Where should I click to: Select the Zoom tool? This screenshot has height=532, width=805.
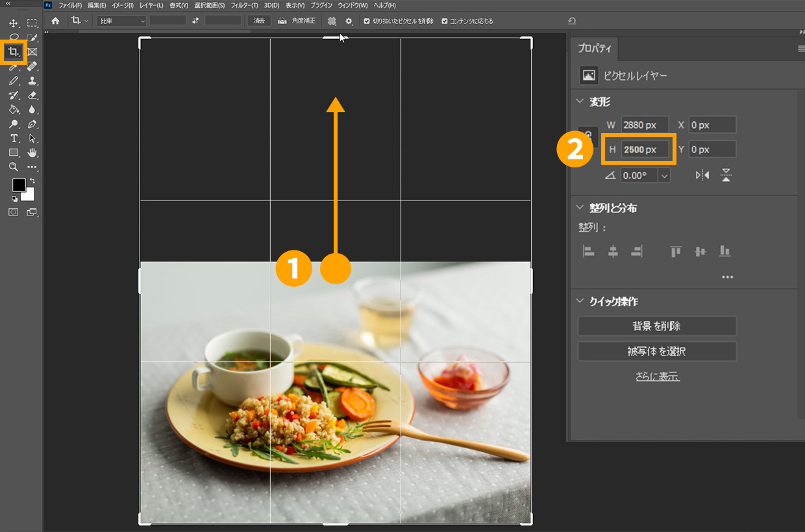tap(13, 167)
